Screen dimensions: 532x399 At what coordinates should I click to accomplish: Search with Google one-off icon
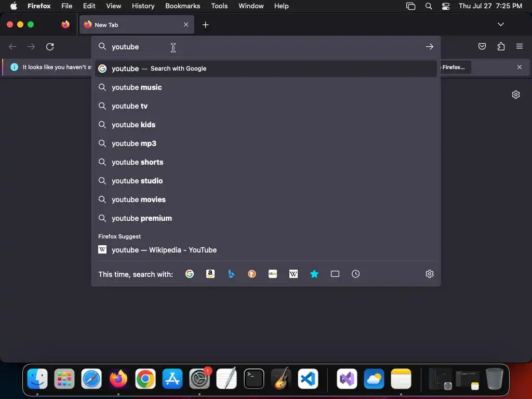(190, 274)
